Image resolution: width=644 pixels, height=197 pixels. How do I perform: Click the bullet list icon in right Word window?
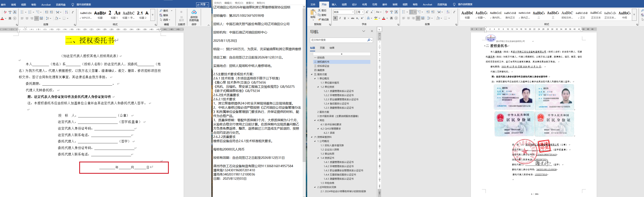click(404, 12)
